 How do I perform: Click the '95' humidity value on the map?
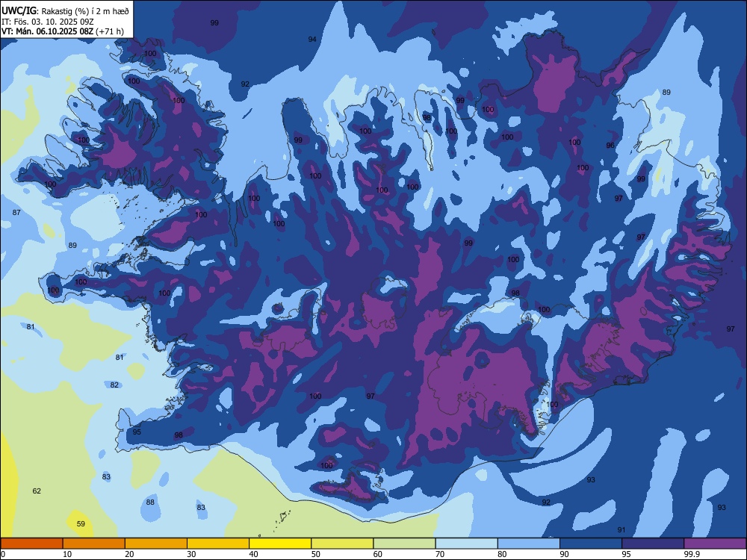(137, 432)
